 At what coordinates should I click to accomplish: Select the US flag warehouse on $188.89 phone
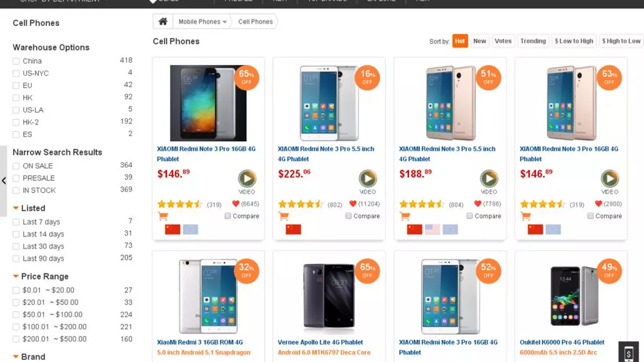pyautogui.click(x=433, y=230)
